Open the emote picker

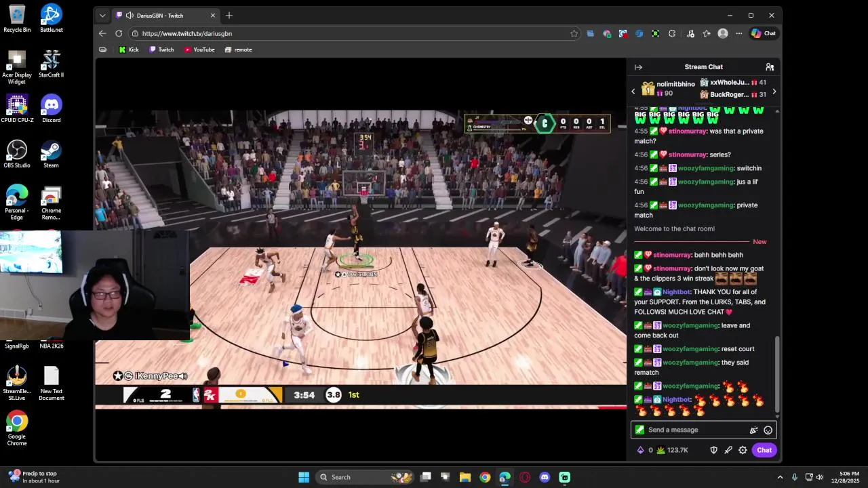[x=768, y=430]
